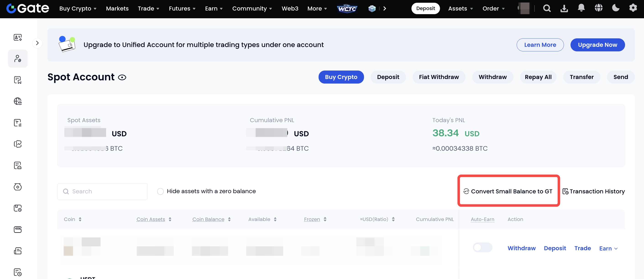Open Transaction History icon link
644x279 pixels.
click(593, 191)
